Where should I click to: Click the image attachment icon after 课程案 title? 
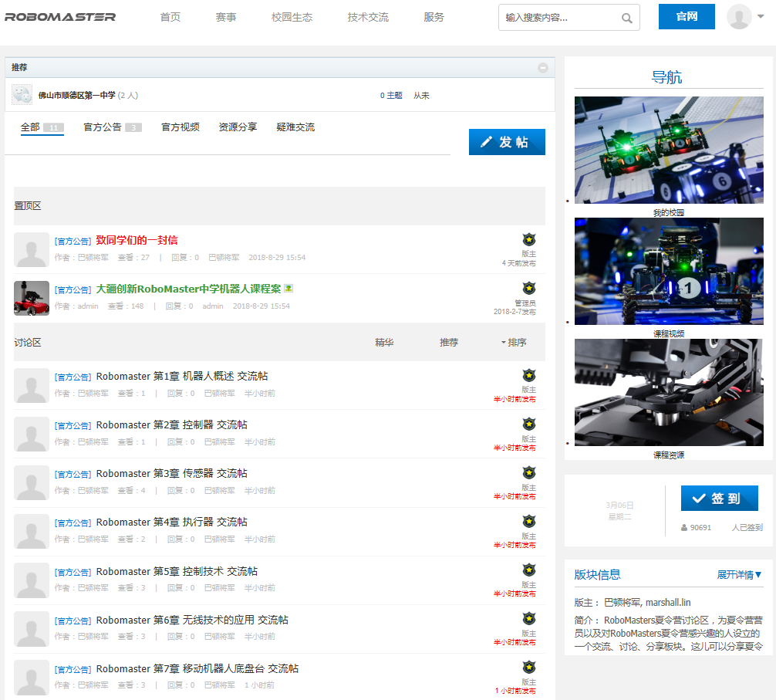click(x=288, y=289)
